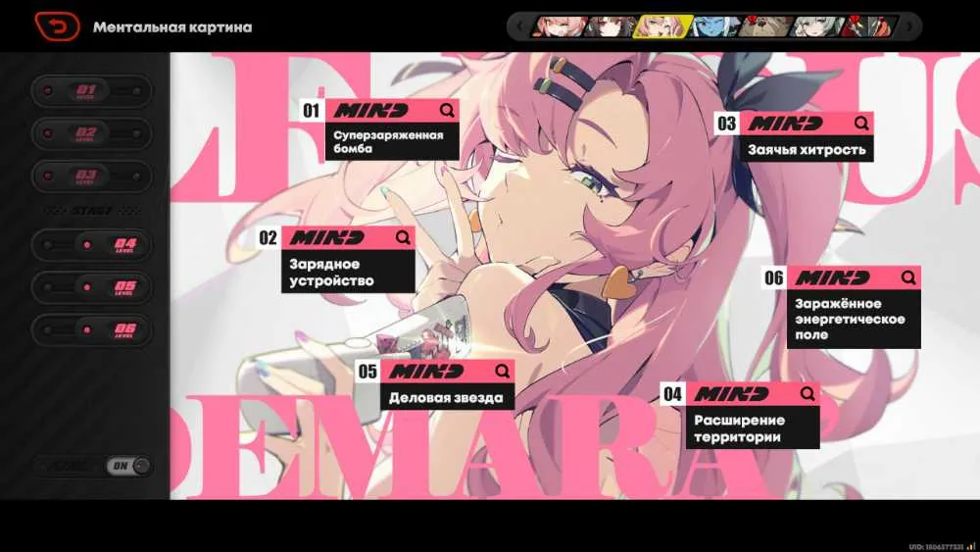Toggle Level 06 mindscape switch
This screenshot has width=980, height=552.
pyautogui.click(x=92, y=329)
